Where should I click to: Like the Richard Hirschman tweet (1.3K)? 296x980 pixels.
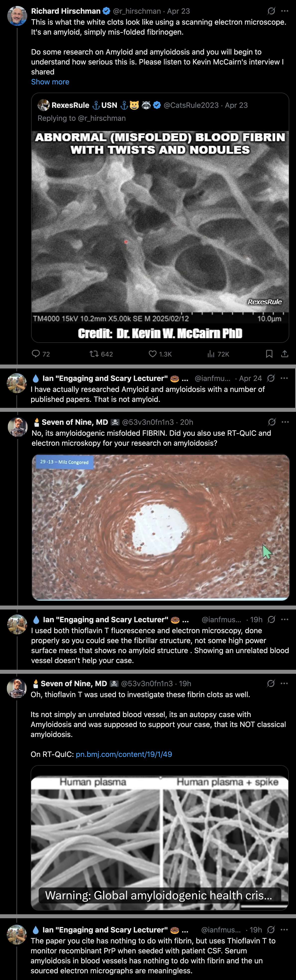tap(152, 354)
